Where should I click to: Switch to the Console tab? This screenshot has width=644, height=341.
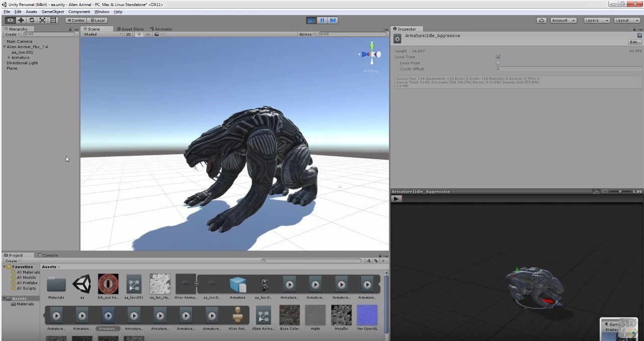(48, 255)
